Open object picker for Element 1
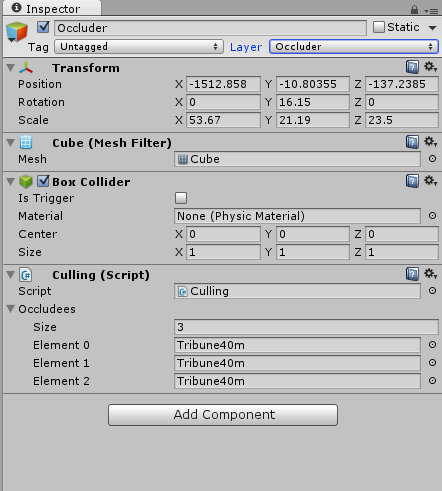Viewport: 442px width, 491px height. coord(432,362)
